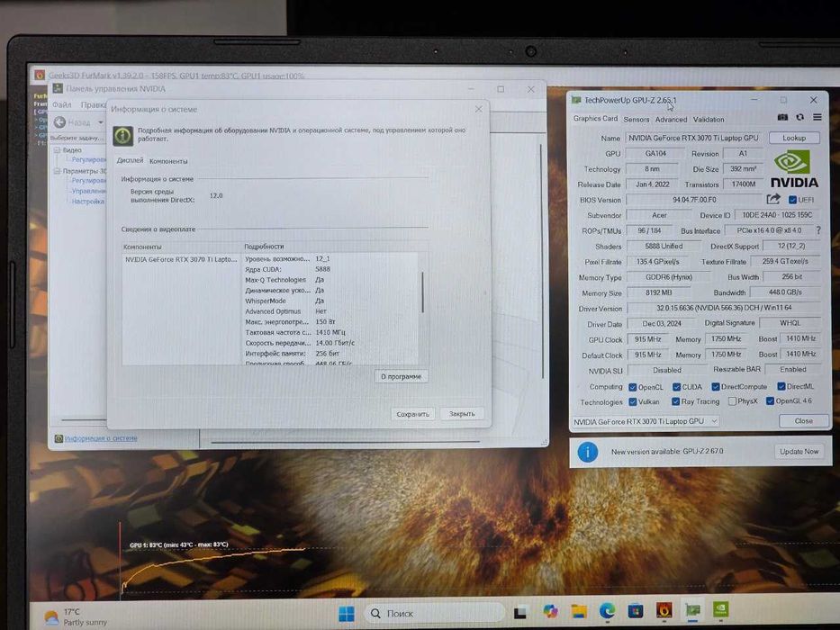
Task: Open File Explorer from the taskbar
Action: 579,611
